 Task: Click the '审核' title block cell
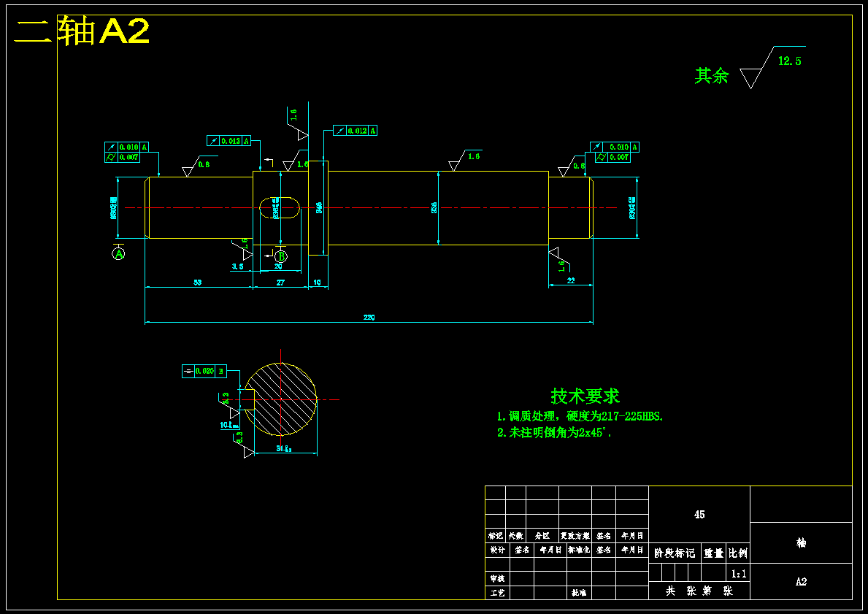pos(497,578)
